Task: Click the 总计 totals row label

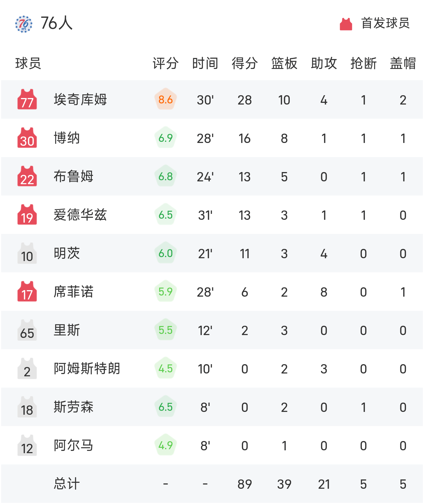Action: (x=67, y=484)
